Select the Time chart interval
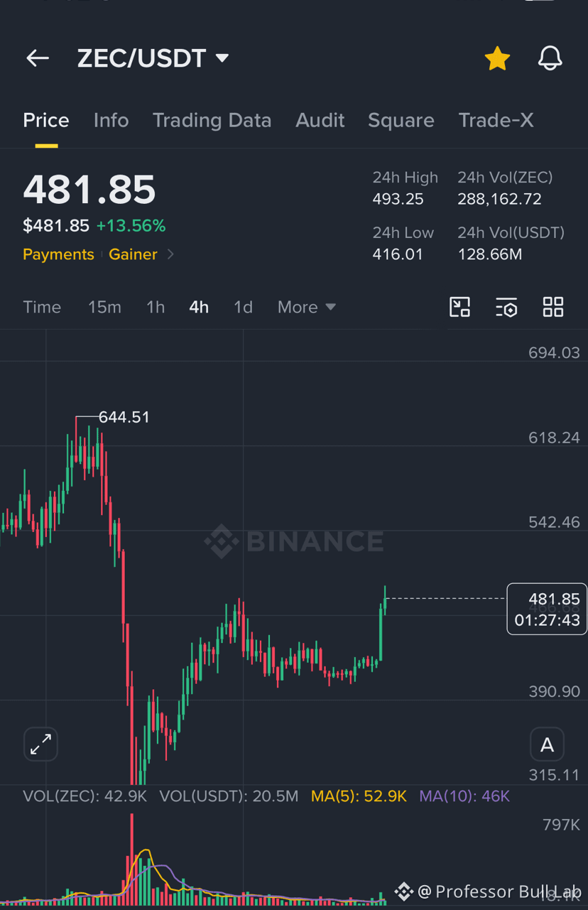588x910 pixels. coord(42,307)
